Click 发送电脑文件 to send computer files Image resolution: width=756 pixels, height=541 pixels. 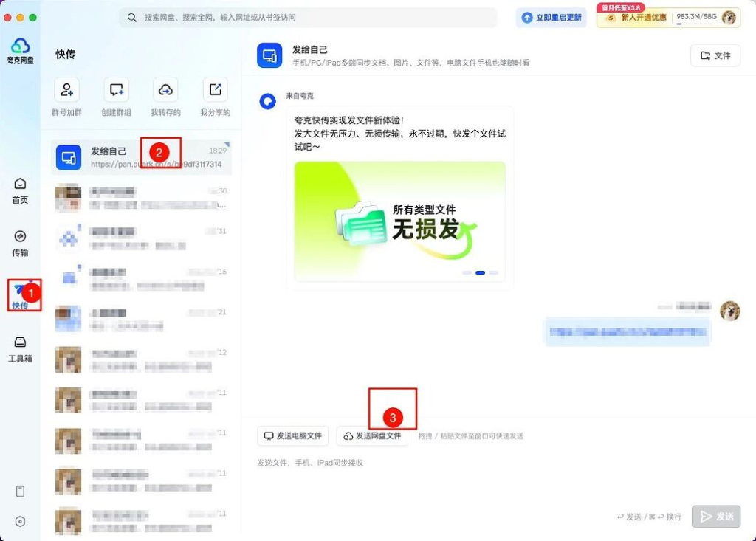click(x=292, y=436)
